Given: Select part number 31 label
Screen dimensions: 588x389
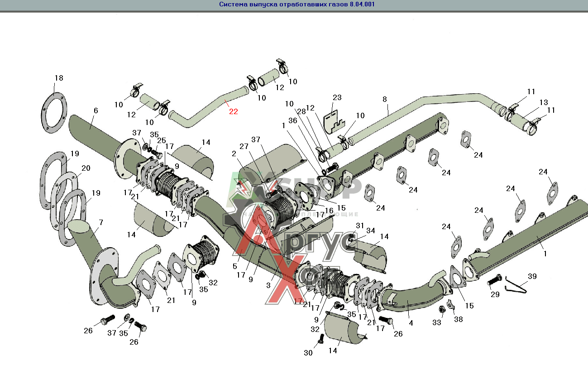Looking at the screenshot, I should 360,226.
